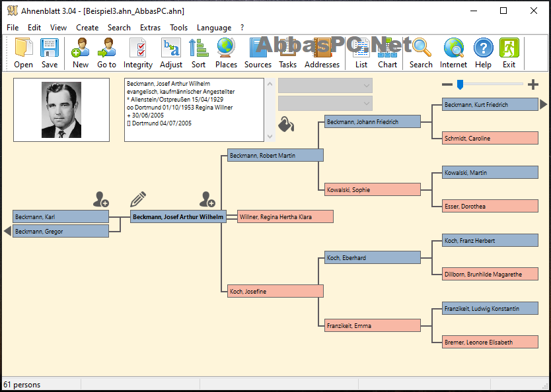Select Beckmann, Robert Martin box
Screen dimensions: 551x392
click(x=275, y=155)
